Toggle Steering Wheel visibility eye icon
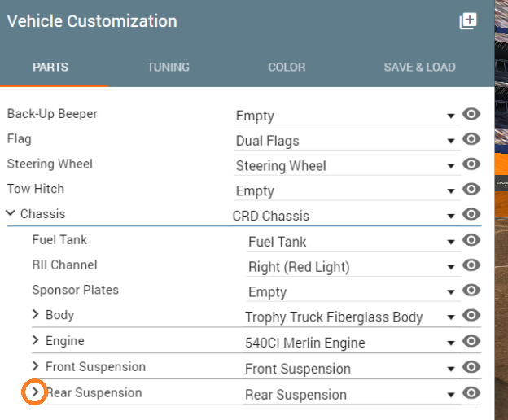Viewport: 508px width, 420px height. 471,164
